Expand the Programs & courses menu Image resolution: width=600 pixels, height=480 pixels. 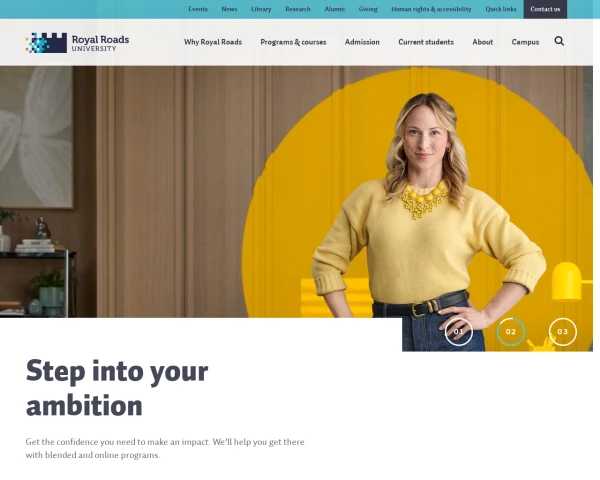293,42
